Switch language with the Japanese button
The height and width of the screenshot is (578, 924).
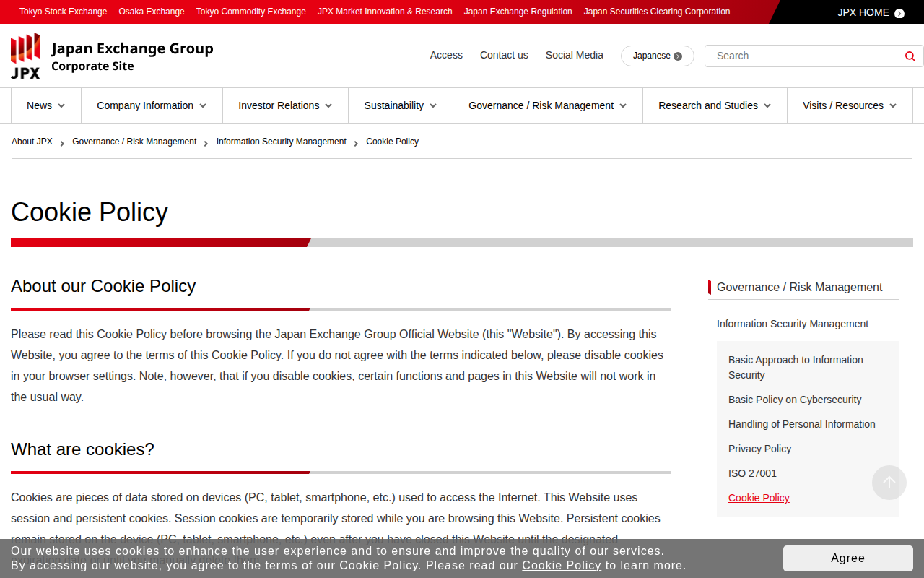click(x=658, y=56)
